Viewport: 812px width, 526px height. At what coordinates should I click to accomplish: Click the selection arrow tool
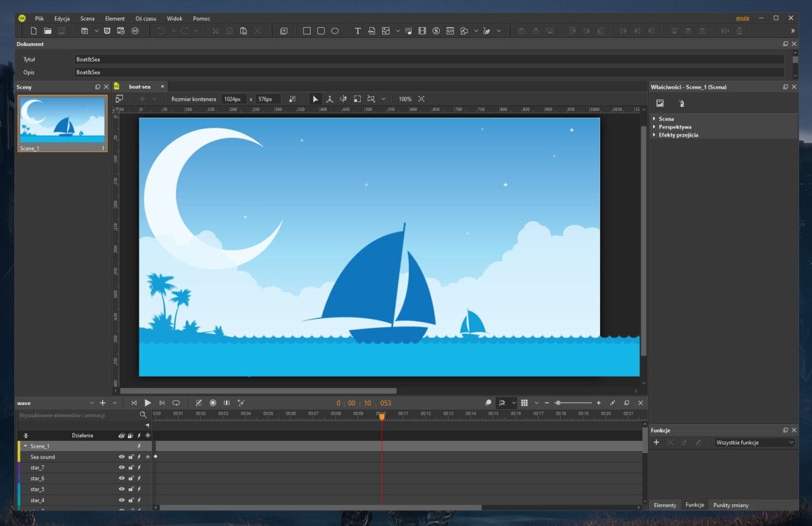[x=315, y=99]
